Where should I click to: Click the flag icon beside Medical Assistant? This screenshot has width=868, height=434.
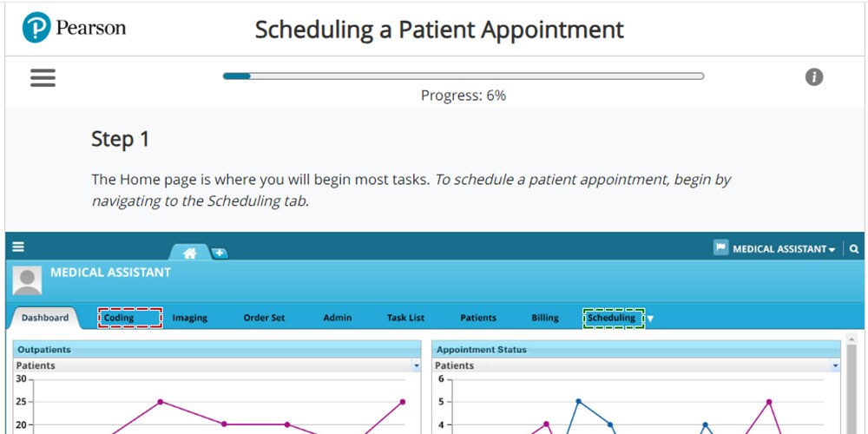720,248
